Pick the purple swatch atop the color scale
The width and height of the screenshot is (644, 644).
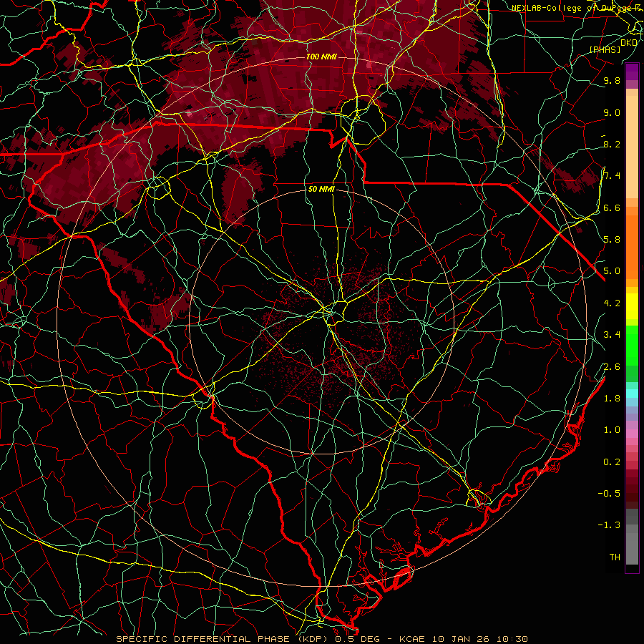pyautogui.click(x=632, y=72)
